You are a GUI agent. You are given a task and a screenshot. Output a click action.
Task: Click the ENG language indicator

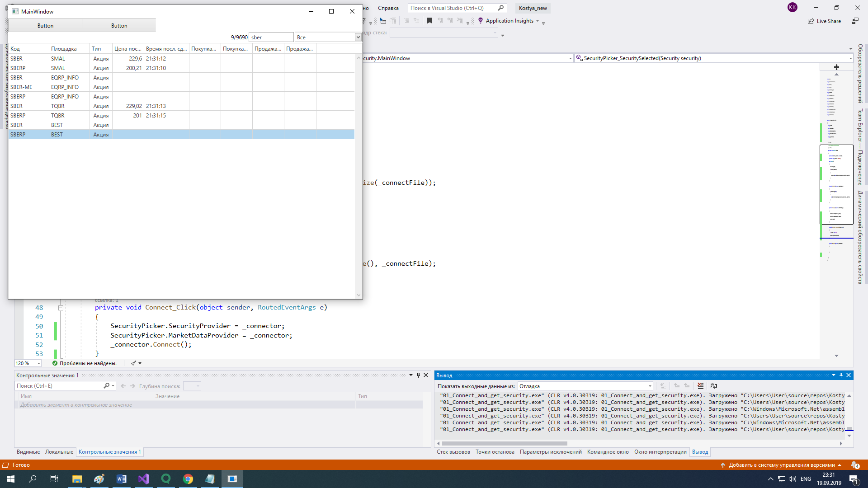[x=806, y=479]
